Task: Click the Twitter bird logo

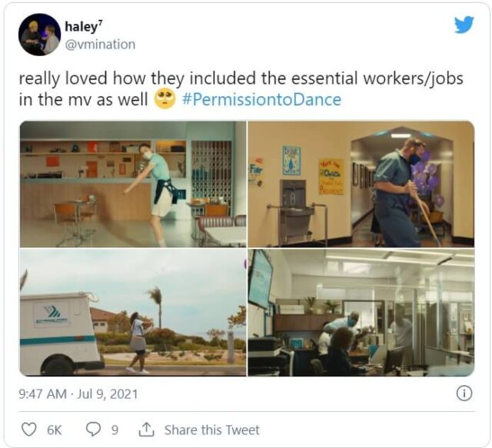Action: (x=464, y=25)
